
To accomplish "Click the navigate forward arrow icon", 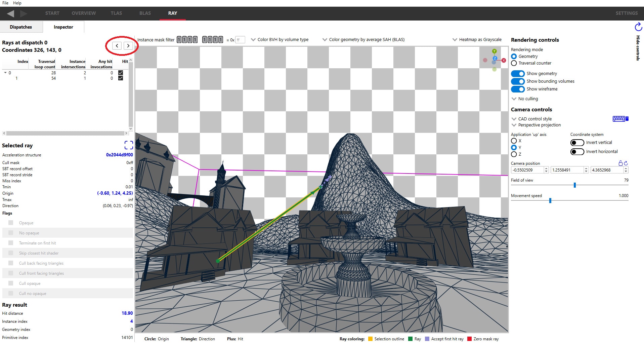I will 24,13.
